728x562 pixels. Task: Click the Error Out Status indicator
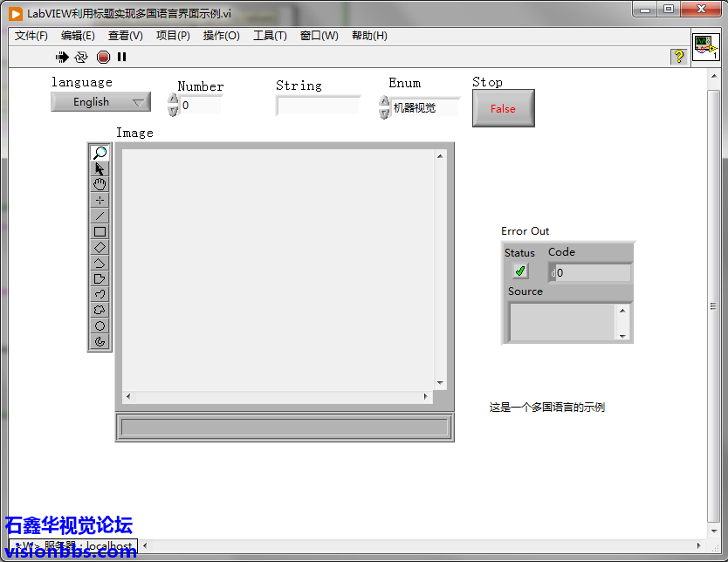point(520,271)
